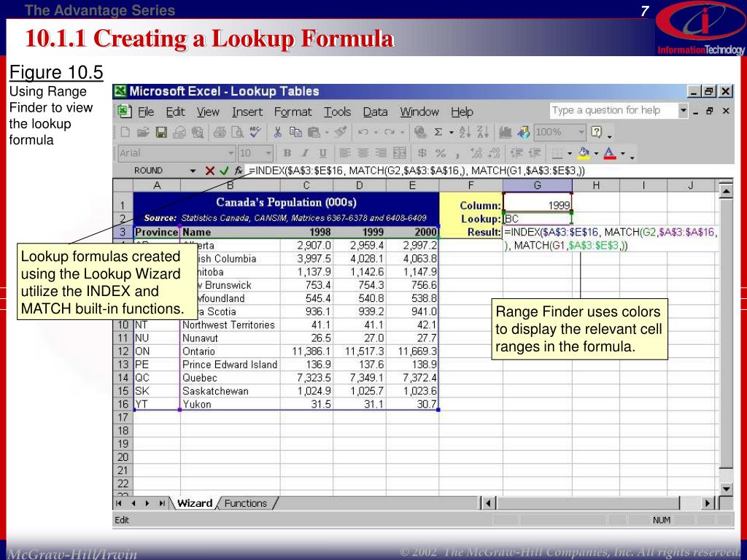The width and height of the screenshot is (747, 560).
Task: Click the Format Painter brush icon
Action: coord(340,133)
